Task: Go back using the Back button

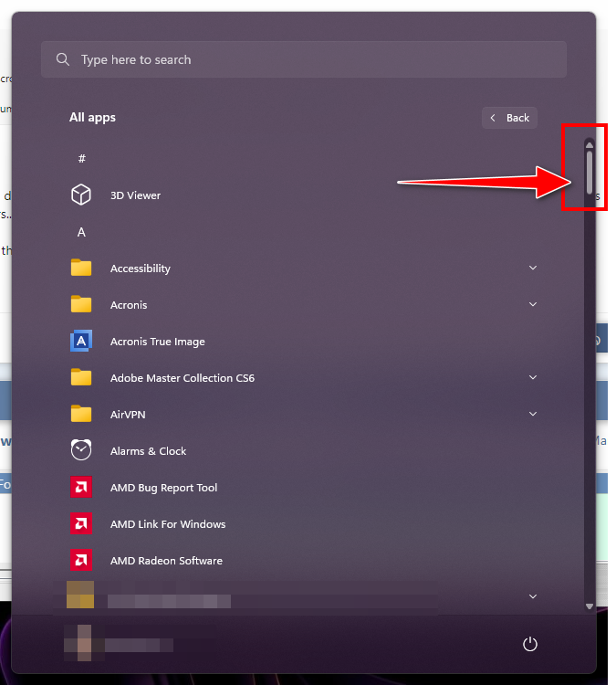Action: [509, 118]
